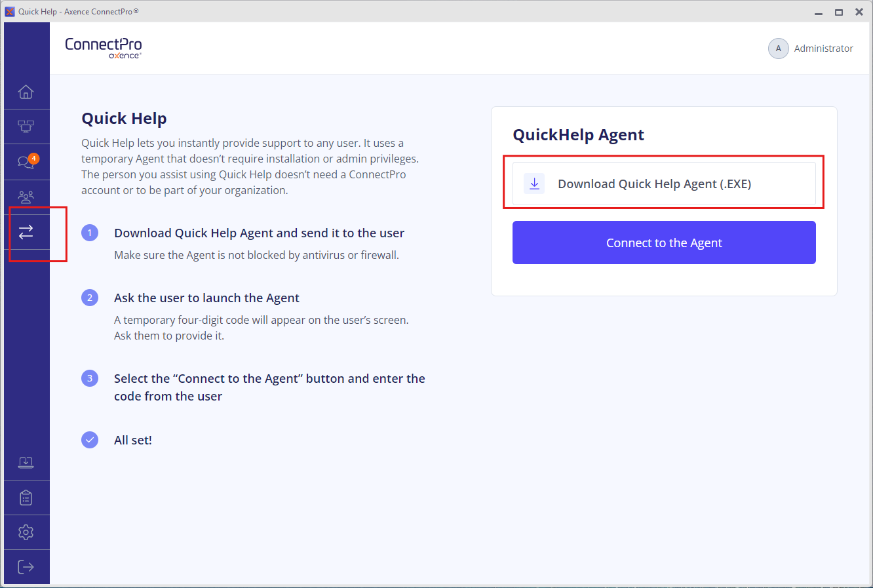Click the All set checkmark icon

[x=90, y=440]
